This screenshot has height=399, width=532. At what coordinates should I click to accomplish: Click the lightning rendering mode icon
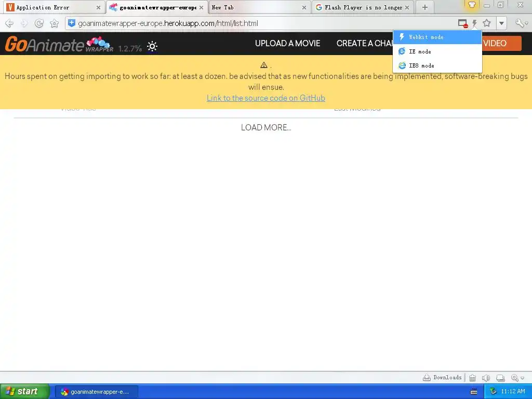point(475,23)
